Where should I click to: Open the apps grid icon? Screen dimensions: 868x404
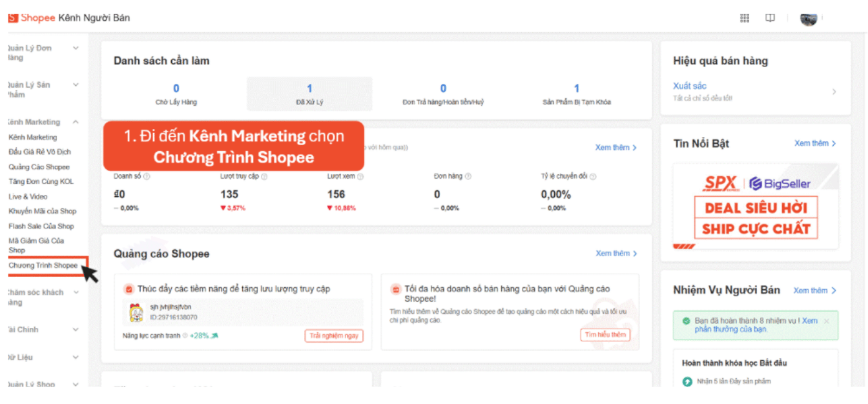(745, 18)
